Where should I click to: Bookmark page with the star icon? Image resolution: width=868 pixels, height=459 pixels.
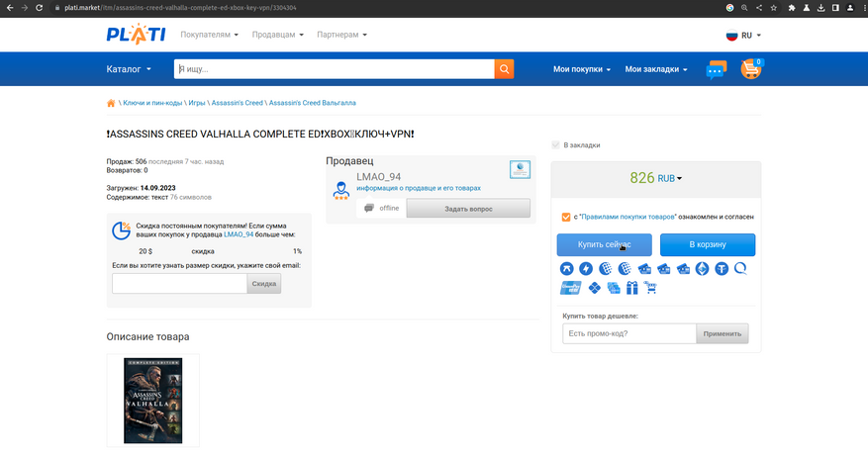point(773,8)
